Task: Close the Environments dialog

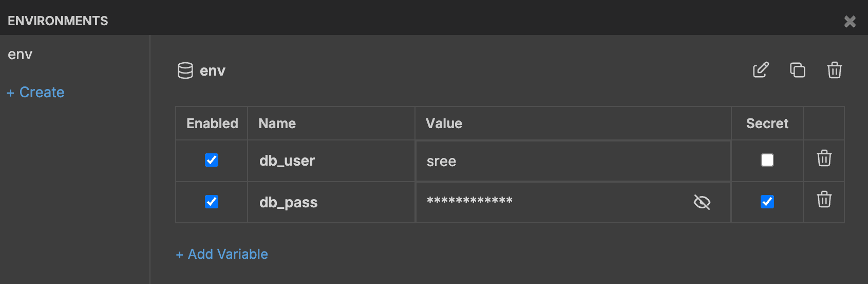Action: [x=850, y=21]
